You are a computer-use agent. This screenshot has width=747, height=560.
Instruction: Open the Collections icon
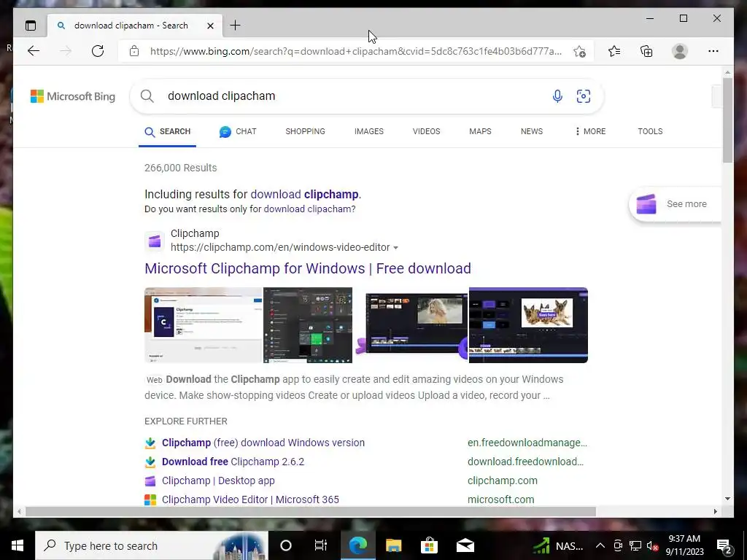click(x=646, y=51)
